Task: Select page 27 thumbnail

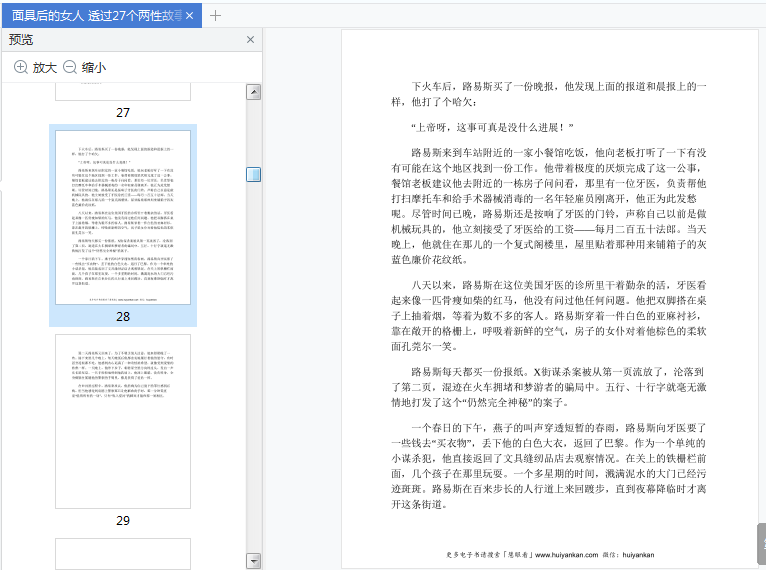Action: click(x=123, y=91)
